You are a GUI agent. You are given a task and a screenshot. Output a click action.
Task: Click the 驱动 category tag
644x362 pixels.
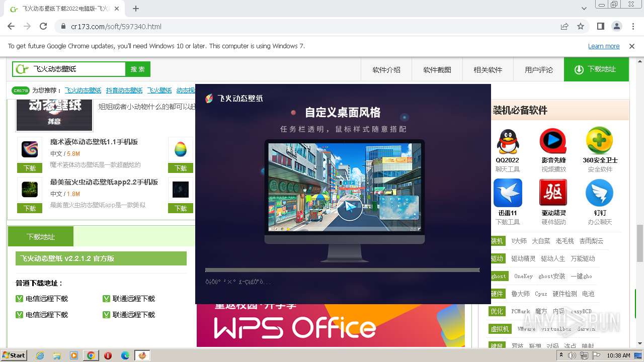(497, 258)
